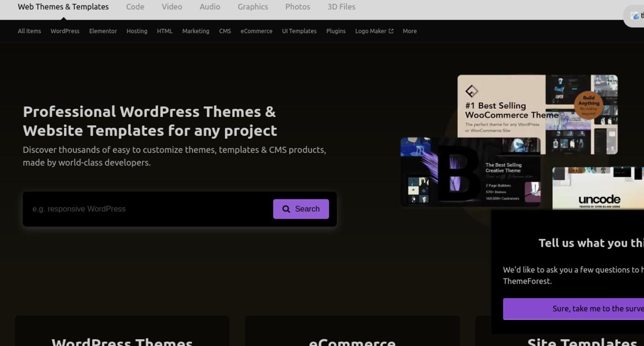The image size is (644, 346).
Task: Click the external-link icon beside Logo Maker
Action: 391,31
